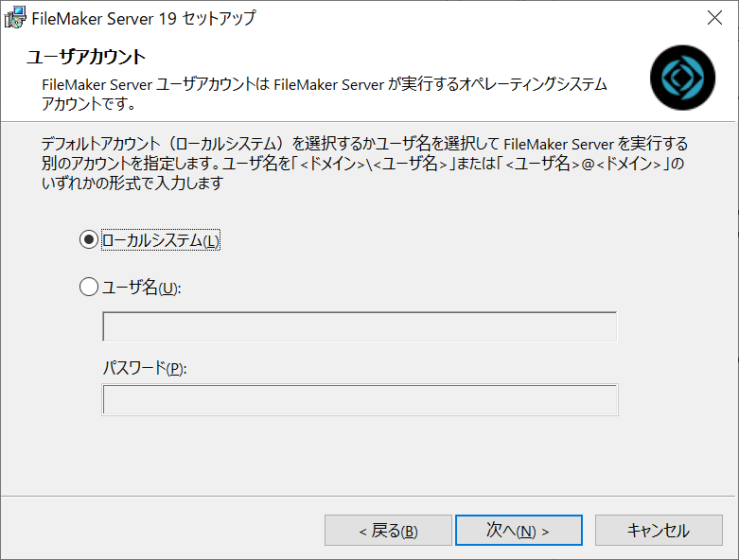739x560 pixels.
Task: Click the empty title bar area
Action: click(473, 17)
